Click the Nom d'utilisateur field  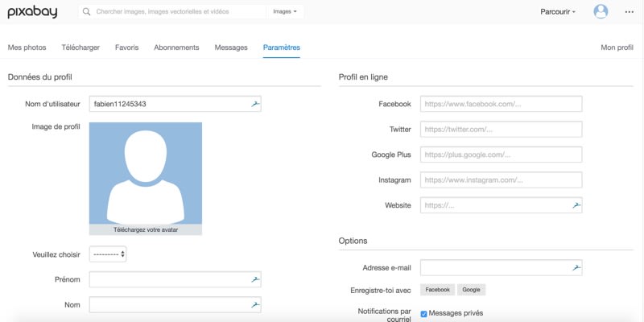[x=175, y=104]
